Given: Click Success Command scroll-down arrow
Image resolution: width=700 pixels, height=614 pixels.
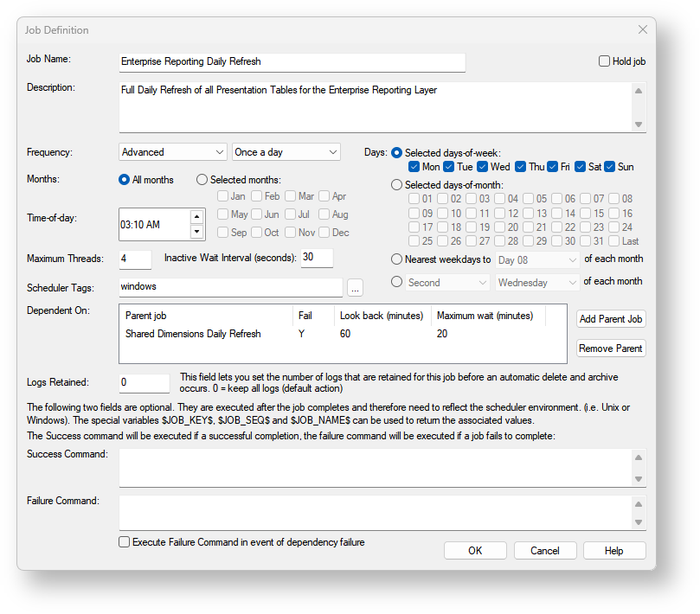Looking at the screenshot, I should click(x=639, y=479).
